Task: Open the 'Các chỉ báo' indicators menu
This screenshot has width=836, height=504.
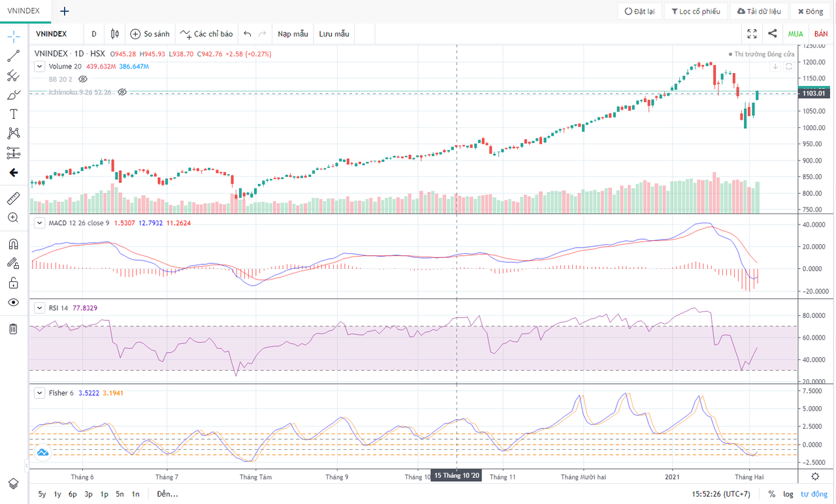Action: coord(207,34)
